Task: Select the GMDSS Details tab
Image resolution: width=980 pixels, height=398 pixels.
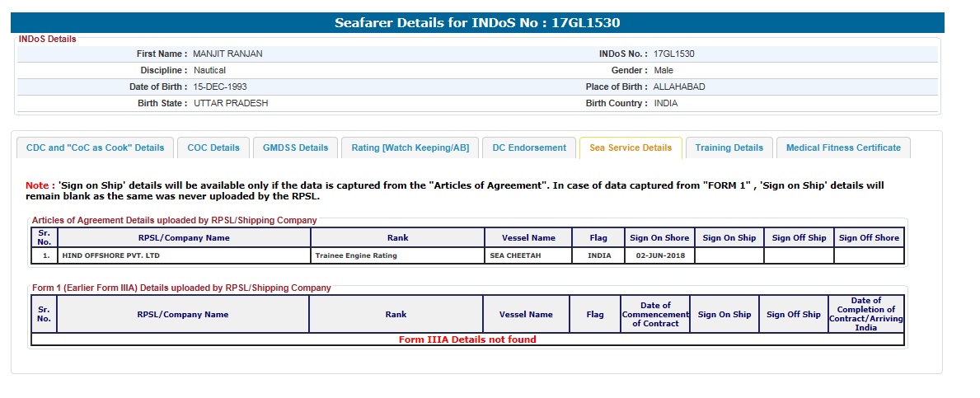Action: click(295, 147)
